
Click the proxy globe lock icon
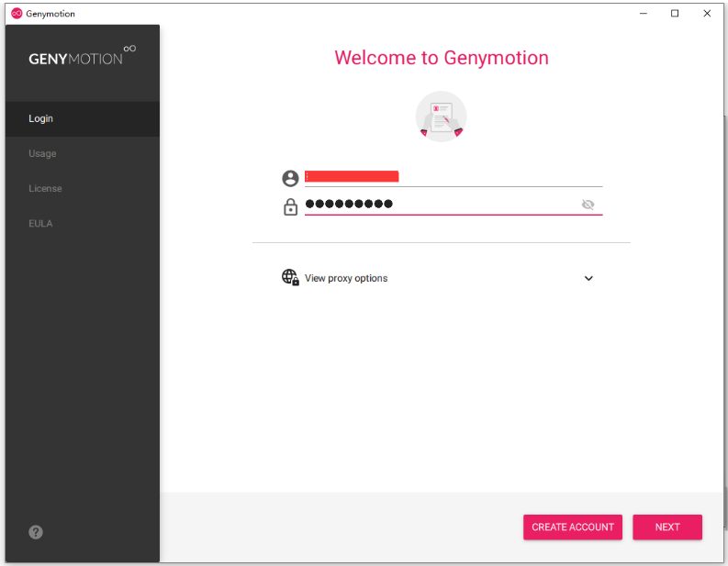[x=290, y=277]
